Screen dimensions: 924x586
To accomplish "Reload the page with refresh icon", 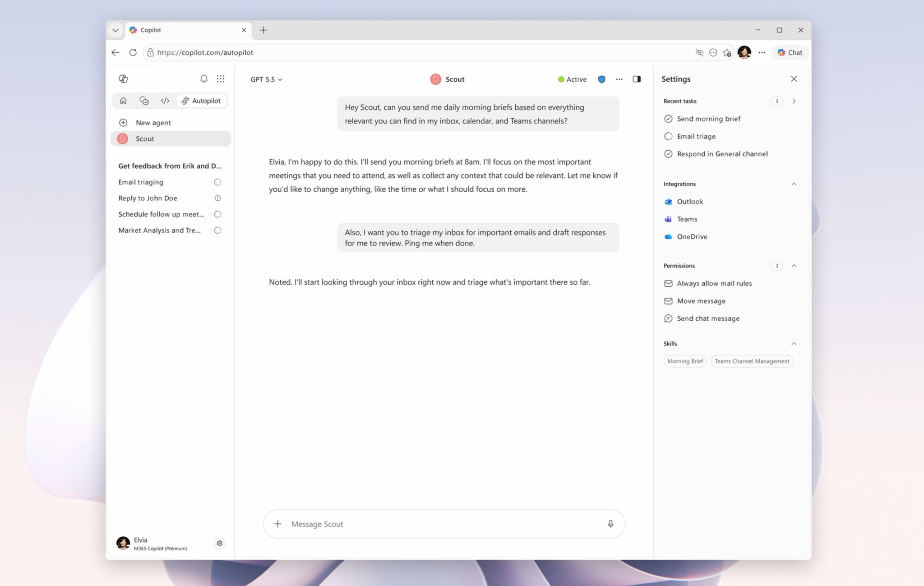I will point(133,53).
